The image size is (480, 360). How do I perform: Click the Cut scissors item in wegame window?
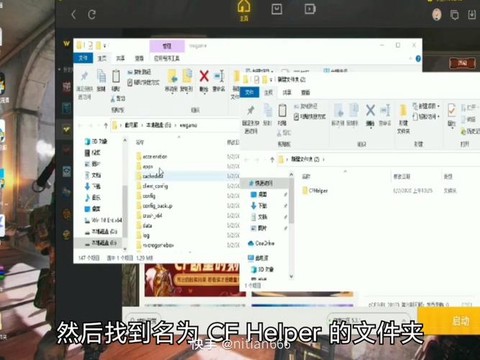point(118,98)
